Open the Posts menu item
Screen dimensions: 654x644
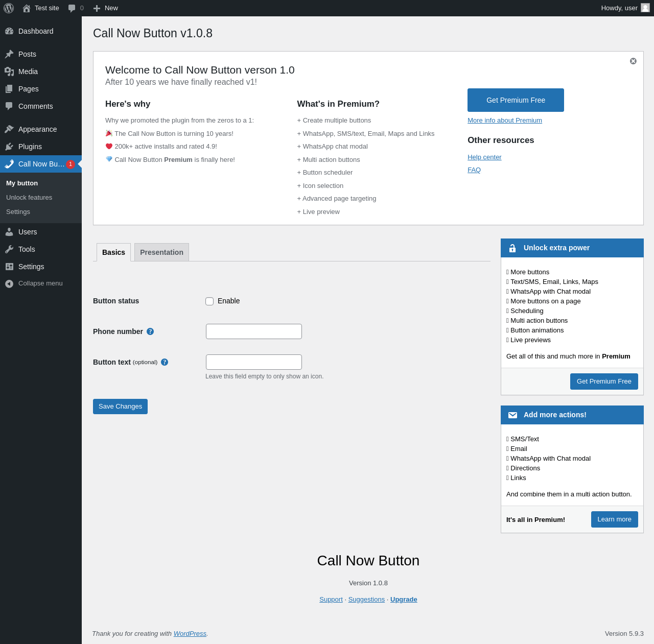41,54
